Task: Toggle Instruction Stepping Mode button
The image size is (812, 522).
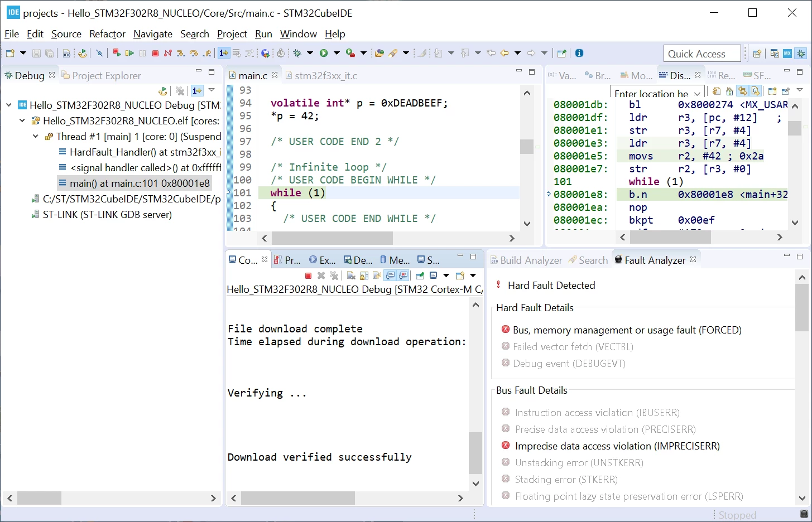Action: pyautogui.click(x=224, y=53)
